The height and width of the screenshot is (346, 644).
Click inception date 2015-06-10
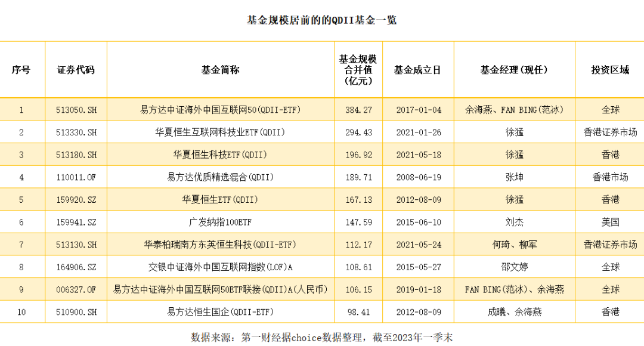(419, 223)
